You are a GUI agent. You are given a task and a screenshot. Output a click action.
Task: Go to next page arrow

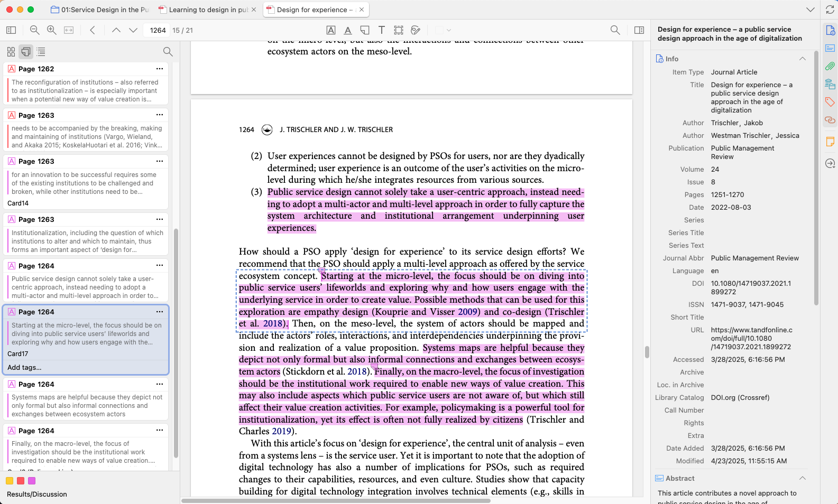click(x=133, y=30)
